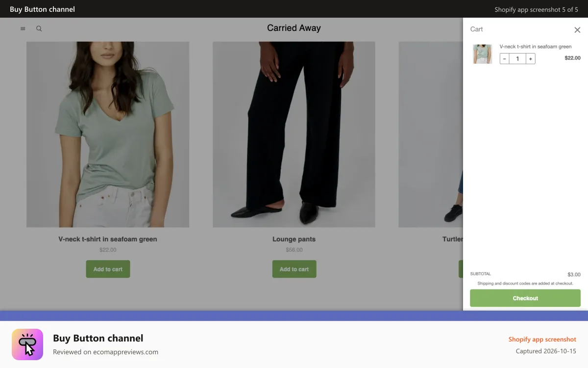Close the Cart panel

coord(577,30)
